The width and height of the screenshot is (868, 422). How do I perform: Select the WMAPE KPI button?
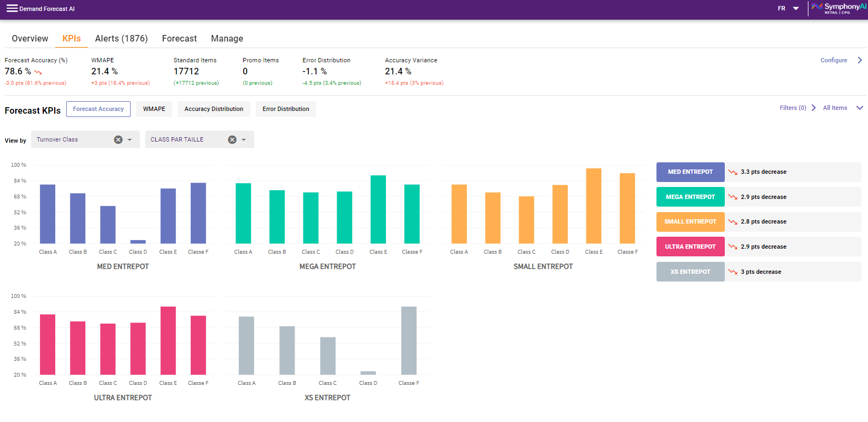pos(154,109)
